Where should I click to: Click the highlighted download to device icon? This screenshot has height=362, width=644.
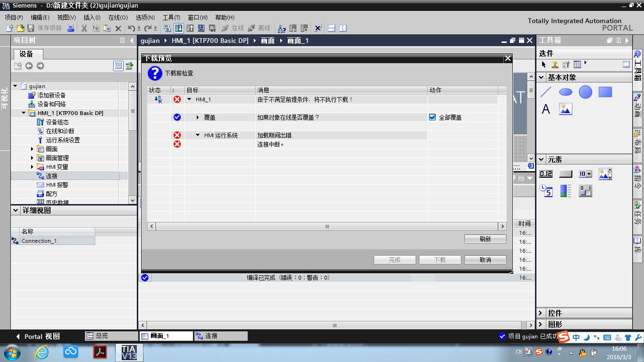[179, 28]
